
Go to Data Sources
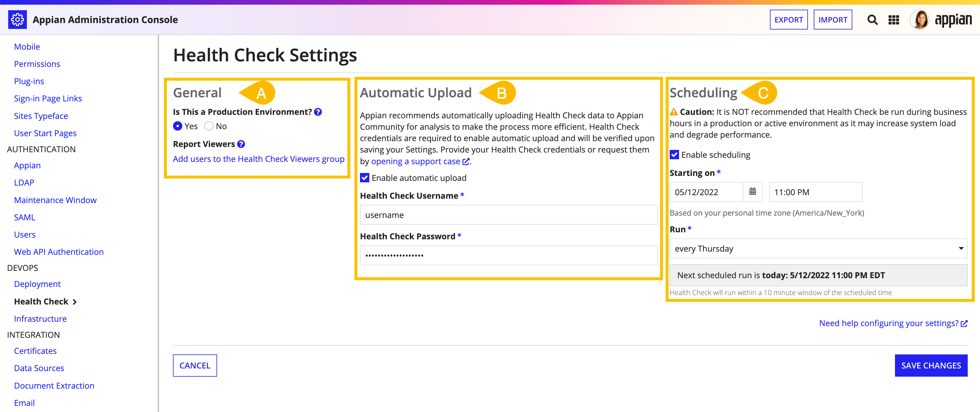39,368
